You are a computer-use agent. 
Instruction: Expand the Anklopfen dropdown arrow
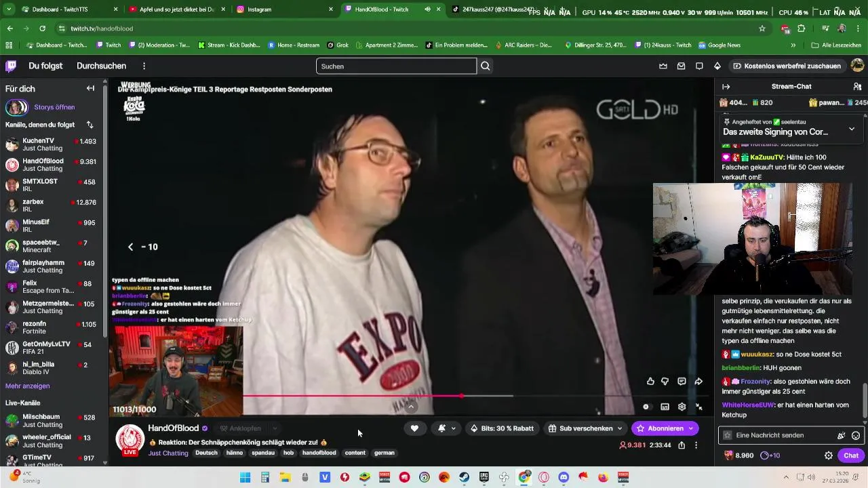coord(275,428)
